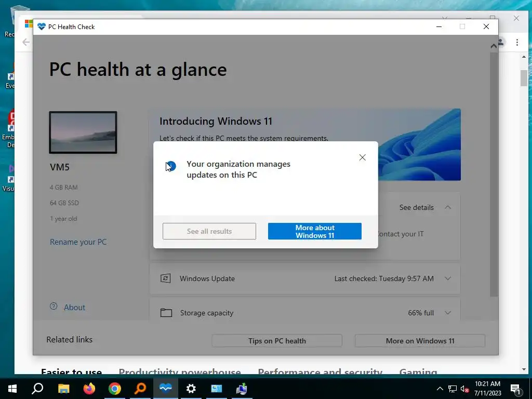Open the Rename your PC link
532x399 pixels.
(78, 242)
